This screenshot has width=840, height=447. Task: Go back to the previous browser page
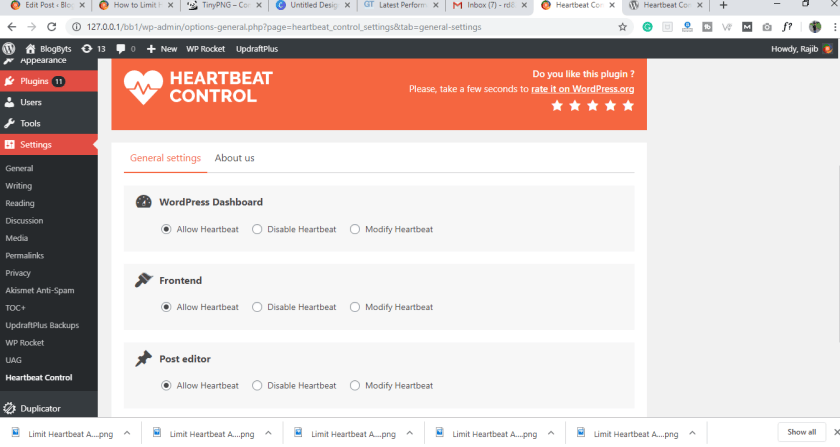point(12,27)
